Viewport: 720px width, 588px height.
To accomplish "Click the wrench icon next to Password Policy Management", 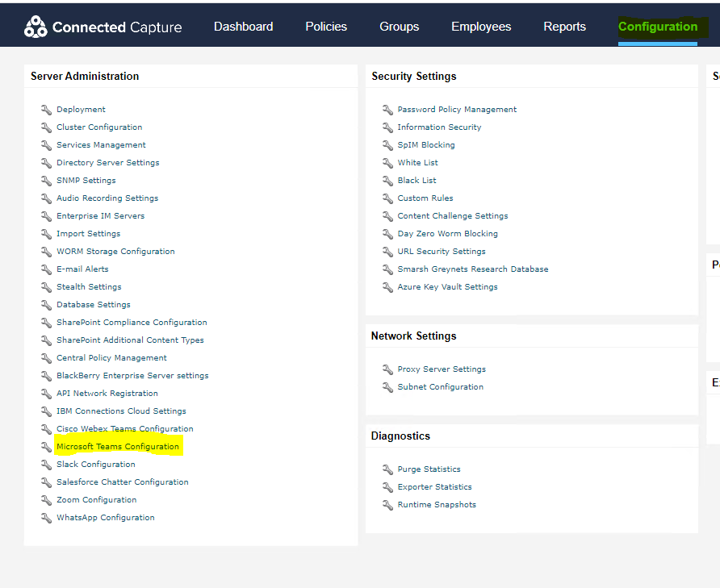I will coord(387,110).
